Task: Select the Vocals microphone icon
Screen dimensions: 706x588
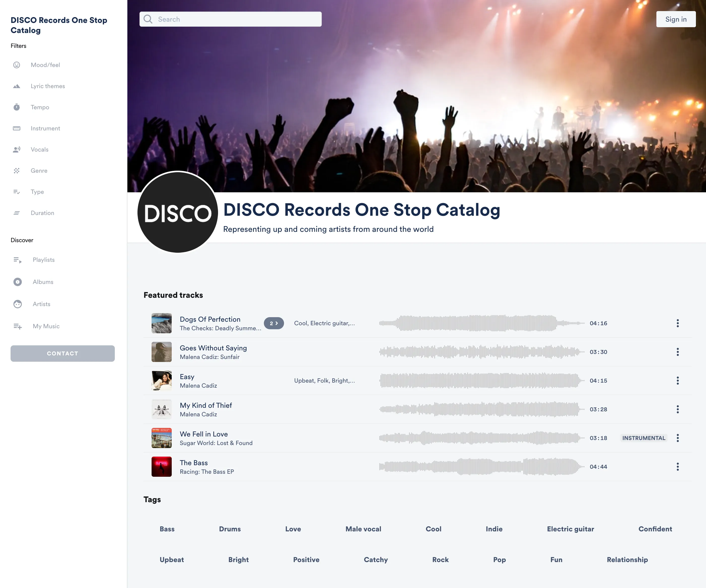Action: click(17, 149)
